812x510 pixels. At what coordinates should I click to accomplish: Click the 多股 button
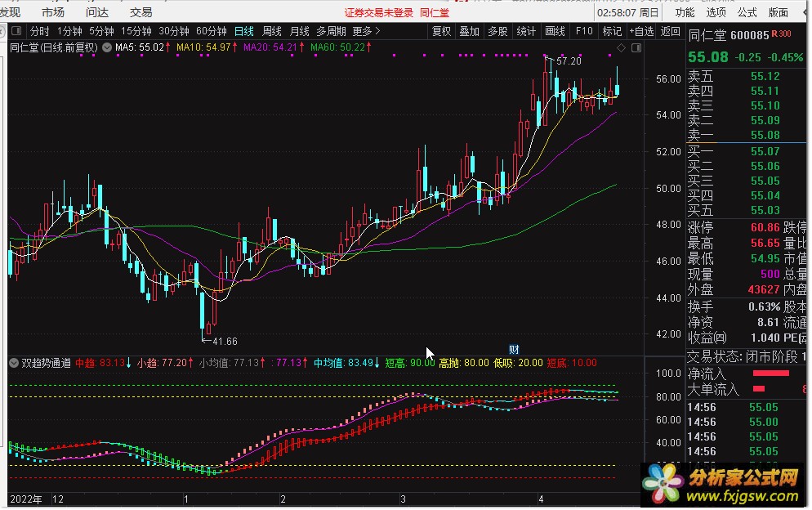(x=497, y=31)
